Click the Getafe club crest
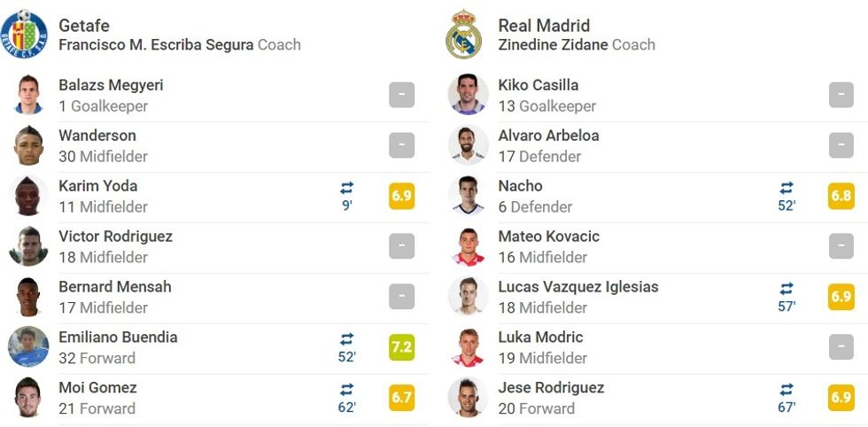The width and height of the screenshot is (868, 427). pyautogui.click(x=25, y=32)
